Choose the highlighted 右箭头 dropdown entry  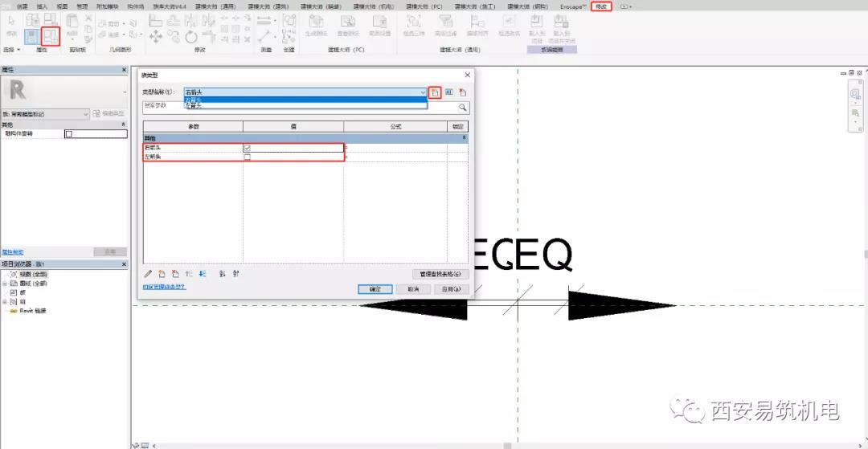[305, 100]
